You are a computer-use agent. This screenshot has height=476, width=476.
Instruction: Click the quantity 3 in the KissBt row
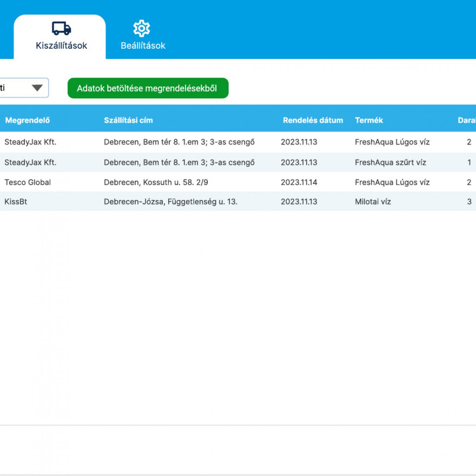point(469,202)
